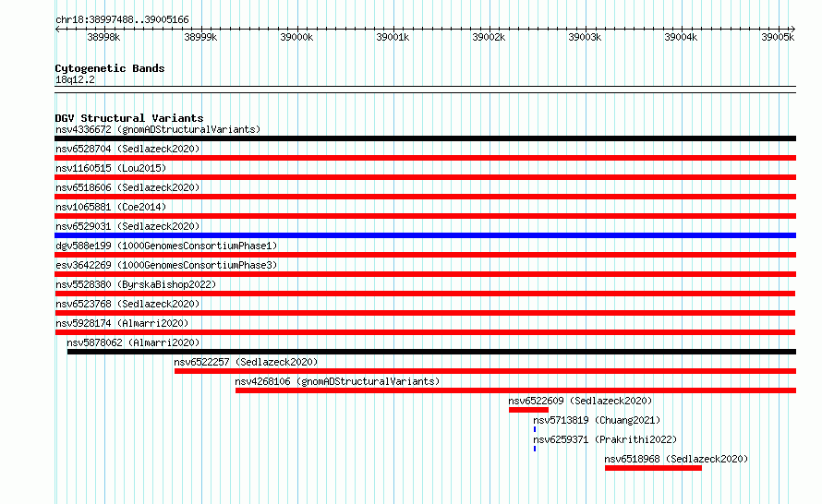822x504 pixels.
Task: Click the 39003k ruler tick label
Action: coord(585,37)
